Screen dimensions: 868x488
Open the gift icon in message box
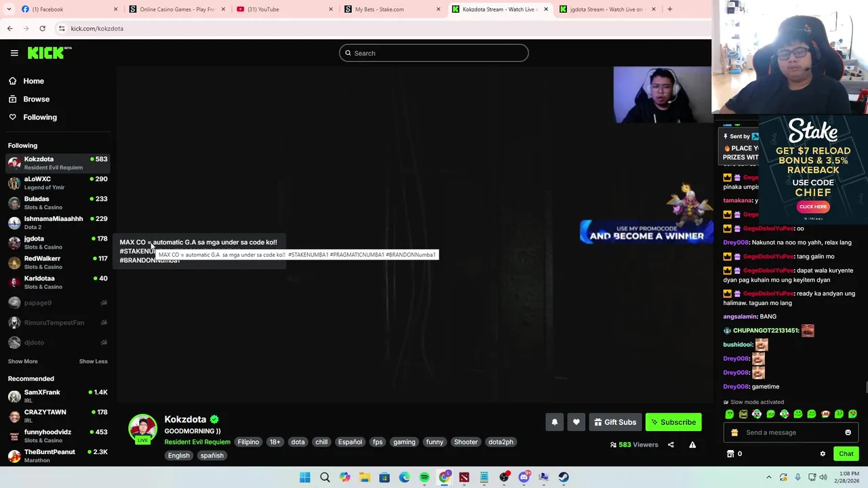coord(734,432)
